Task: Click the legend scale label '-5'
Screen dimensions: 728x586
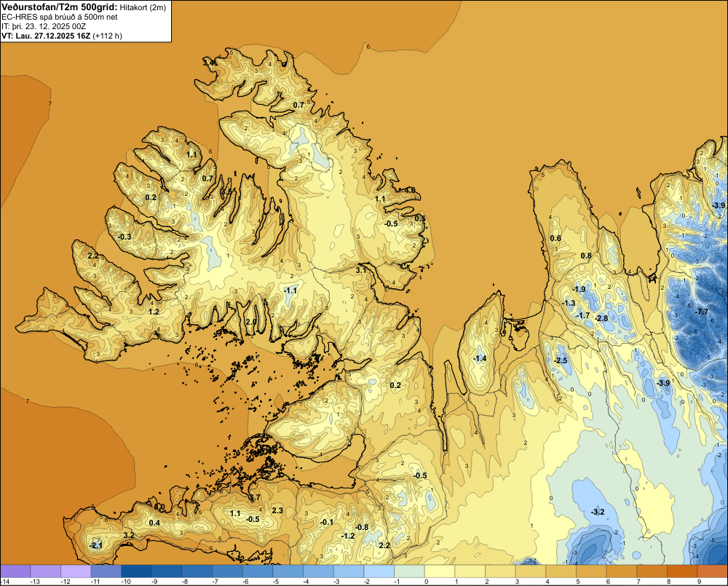Action: tap(275, 582)
